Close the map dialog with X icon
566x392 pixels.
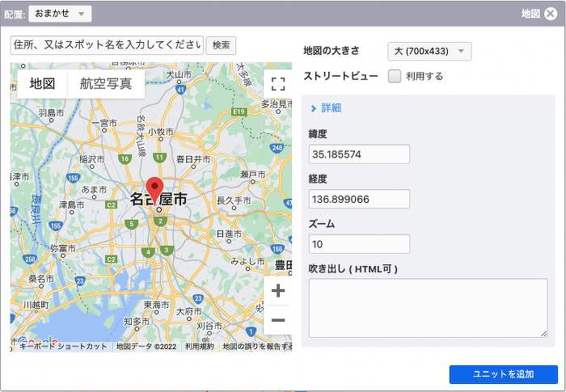click(551, 14)
